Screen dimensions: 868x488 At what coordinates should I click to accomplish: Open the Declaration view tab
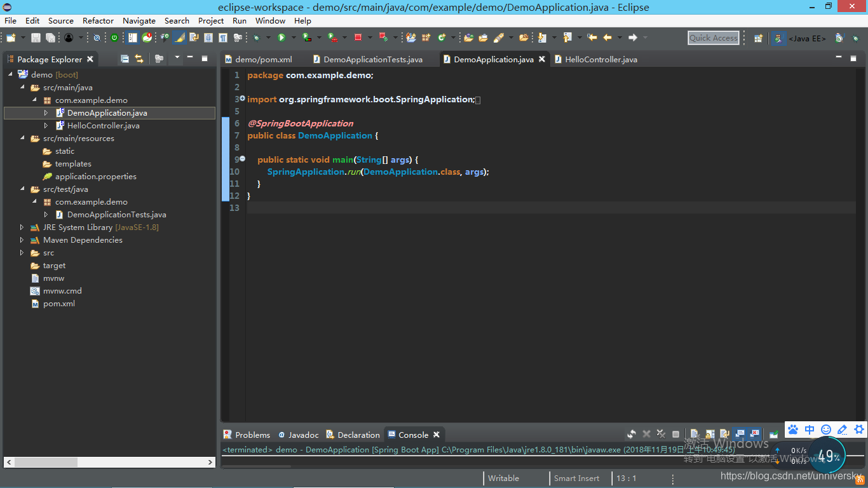[x=353, y=435]
